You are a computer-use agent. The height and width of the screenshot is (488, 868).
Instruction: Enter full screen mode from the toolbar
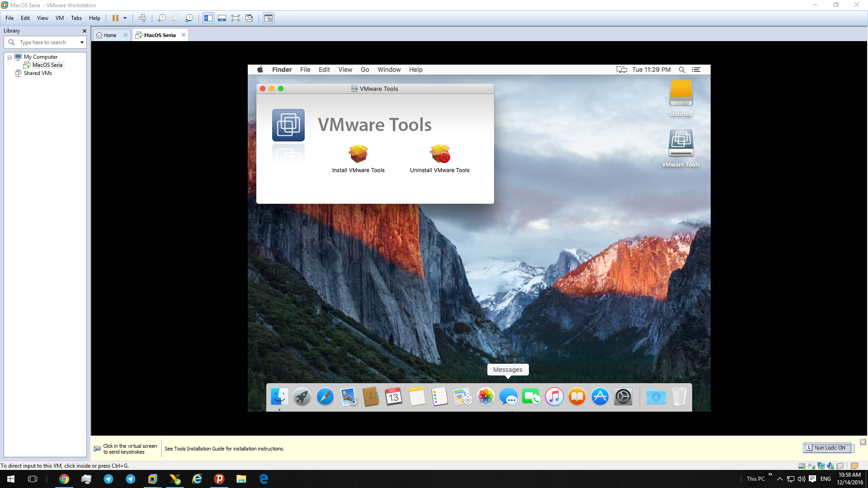[236, 18]
